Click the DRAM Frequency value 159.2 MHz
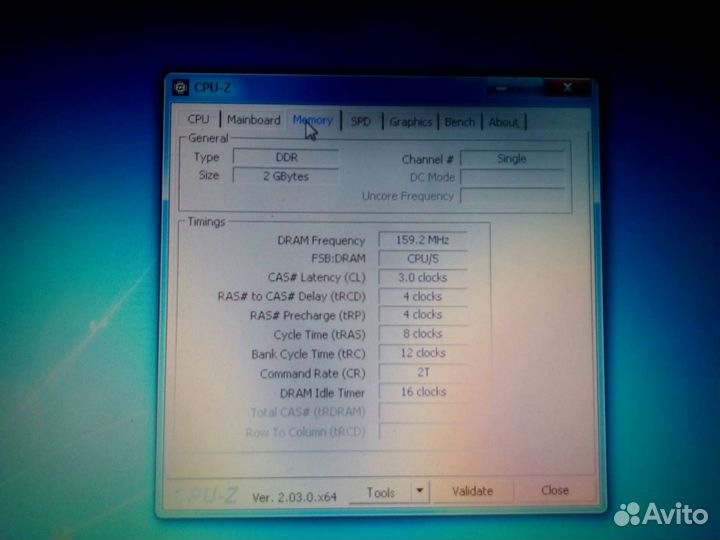The image size is (720, 540). [x=422, y=240]
